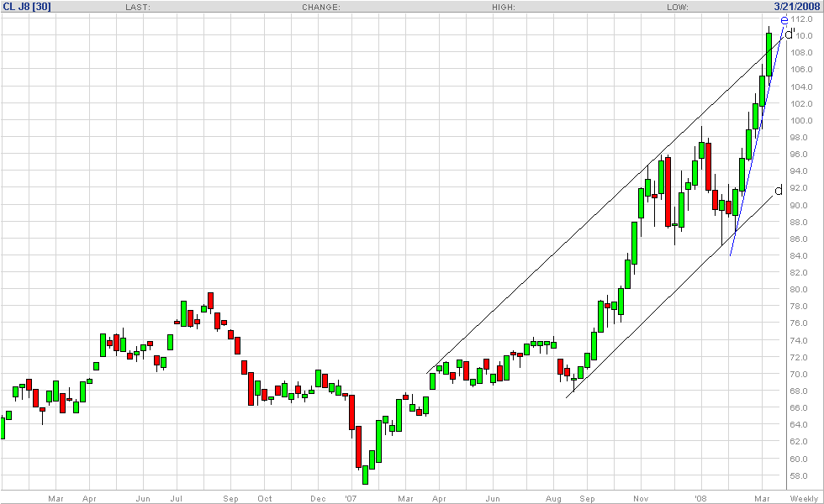Click the 112.0 price axis label
This screenshot has height=504, width=824.
click(x=802, y=19)
